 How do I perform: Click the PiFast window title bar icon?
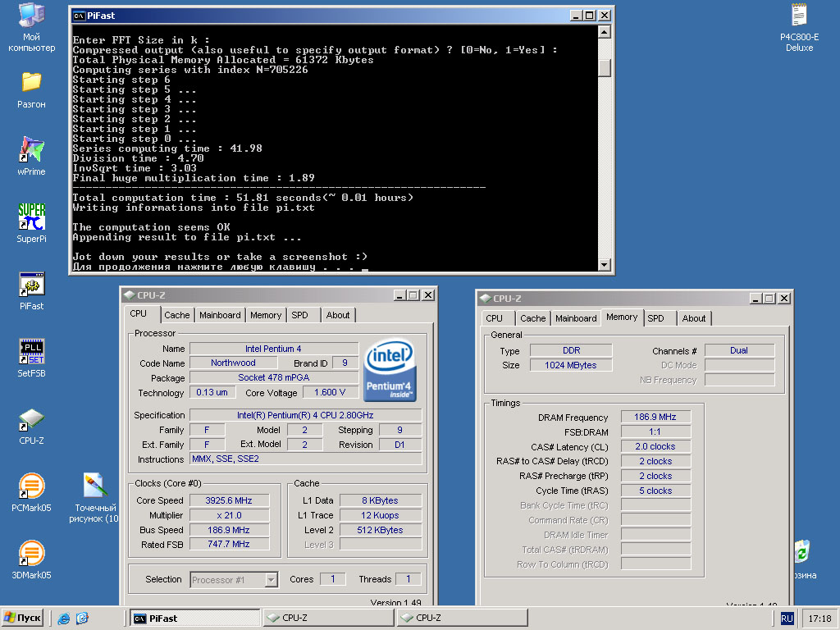tap(79, 16)
